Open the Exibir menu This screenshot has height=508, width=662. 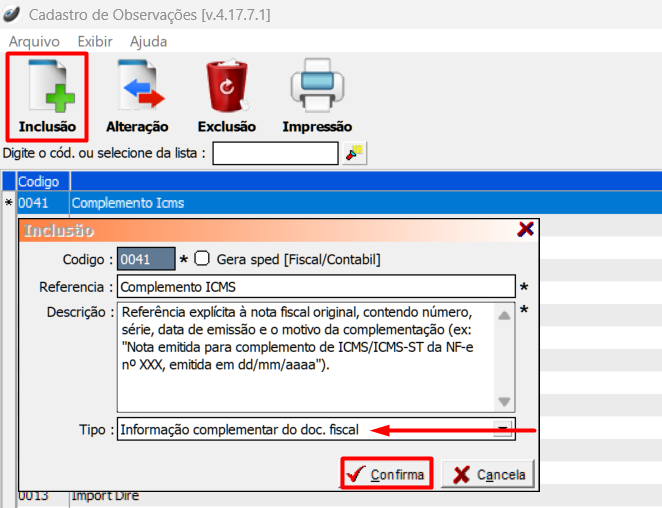tap(95, 42)
